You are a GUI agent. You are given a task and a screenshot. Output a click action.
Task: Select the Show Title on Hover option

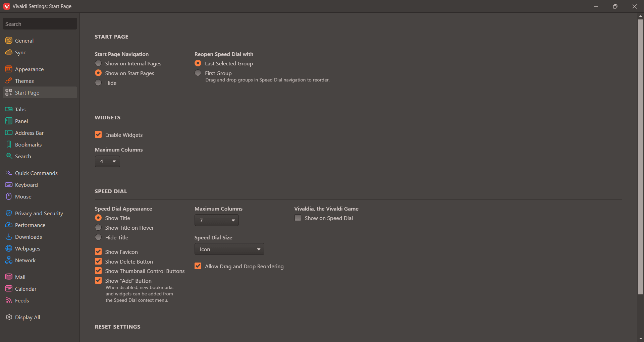(x=98, y=228)
